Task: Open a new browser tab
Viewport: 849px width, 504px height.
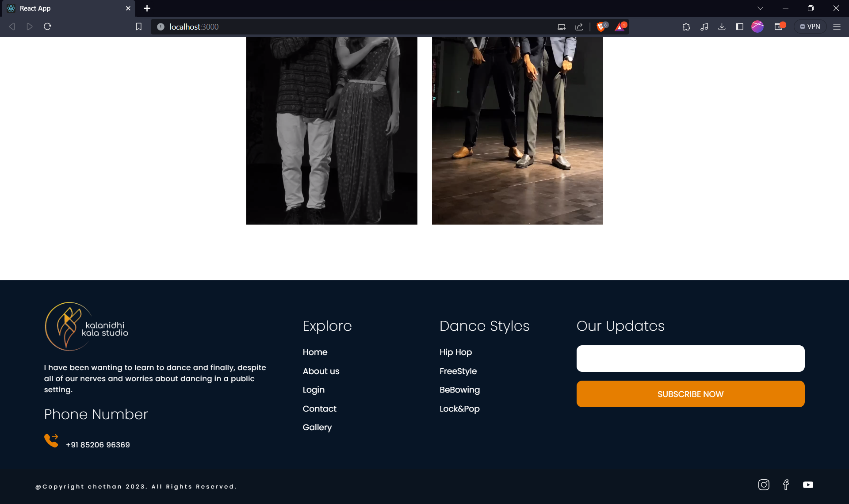Action: pyautogui.click(x=147, y=8)
